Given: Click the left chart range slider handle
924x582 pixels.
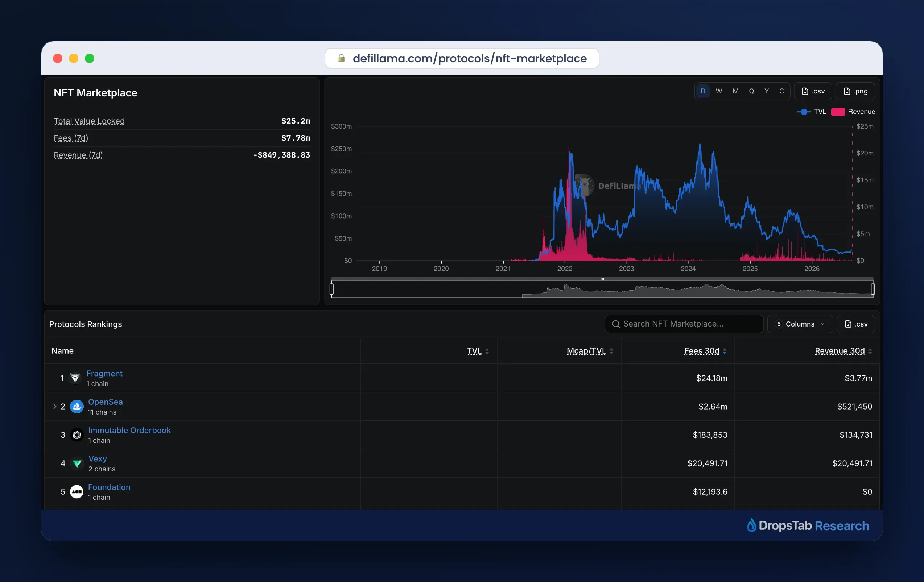Looking at the screenshot, I should (x=331, y=289).
